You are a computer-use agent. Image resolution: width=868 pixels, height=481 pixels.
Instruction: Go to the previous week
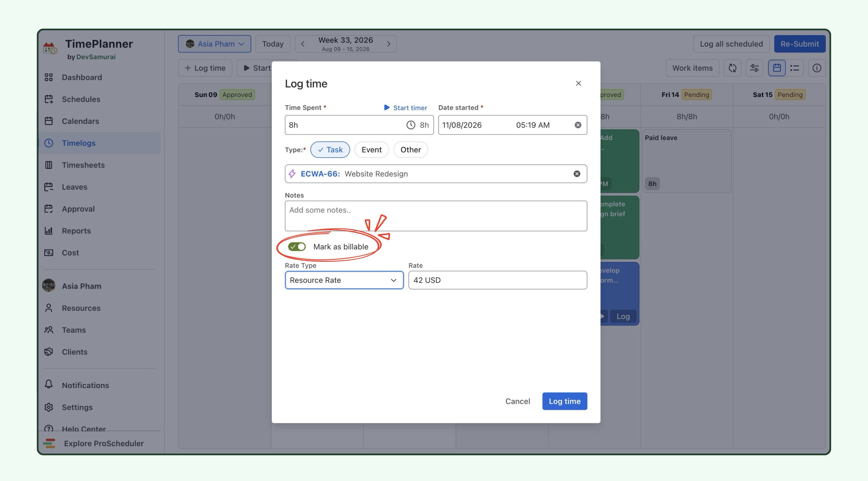(303, 44)
